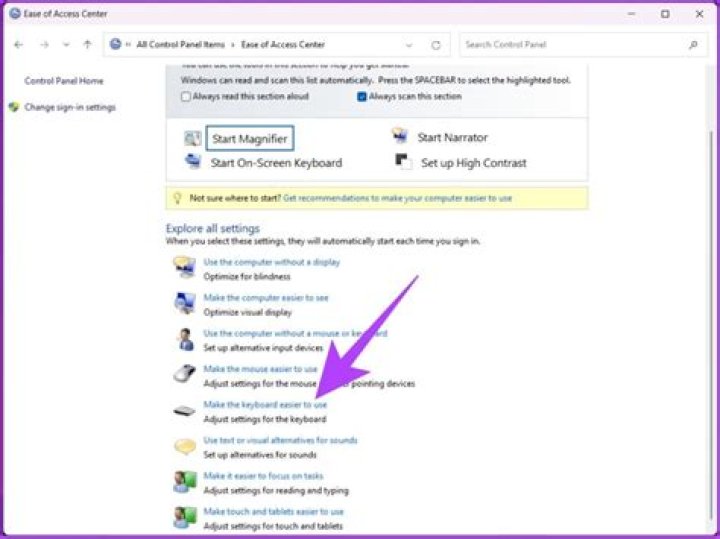Image resolution: width=720 pixels, height=539 pixels.
Task: Click Adjust settings for the keyboard text
Action: tap(265, 419)
